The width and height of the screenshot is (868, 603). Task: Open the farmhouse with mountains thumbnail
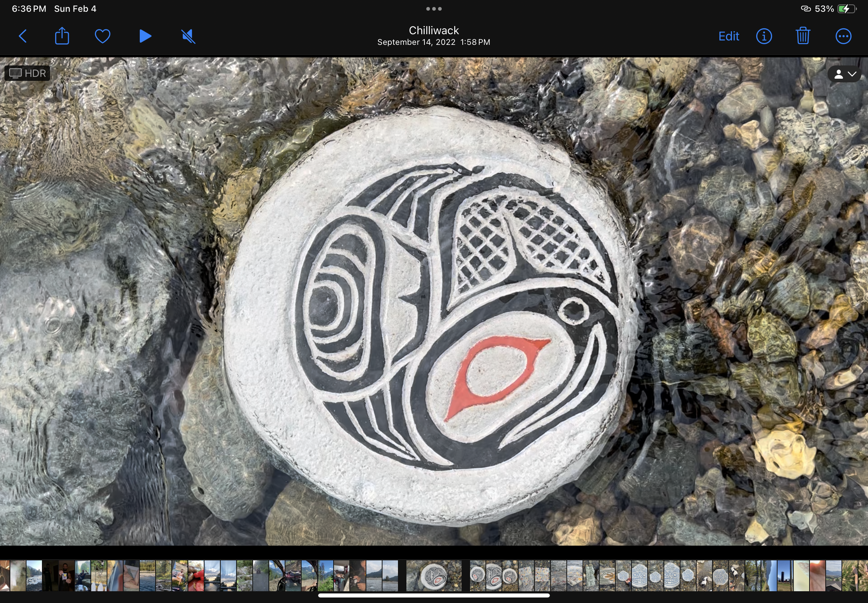coord(834,576)
